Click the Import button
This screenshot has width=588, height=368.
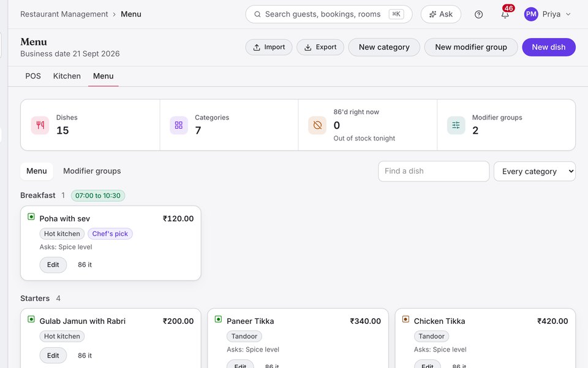(269, 47)
